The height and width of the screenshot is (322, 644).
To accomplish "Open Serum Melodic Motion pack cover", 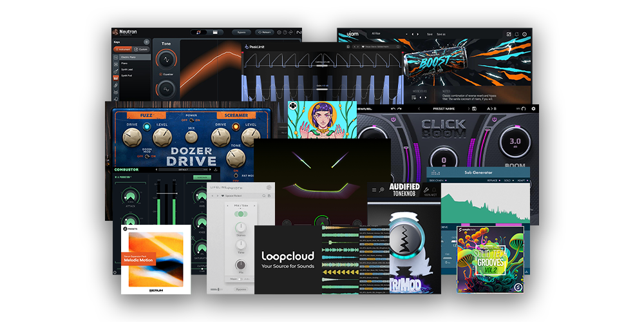I will (x=156, y=259).
